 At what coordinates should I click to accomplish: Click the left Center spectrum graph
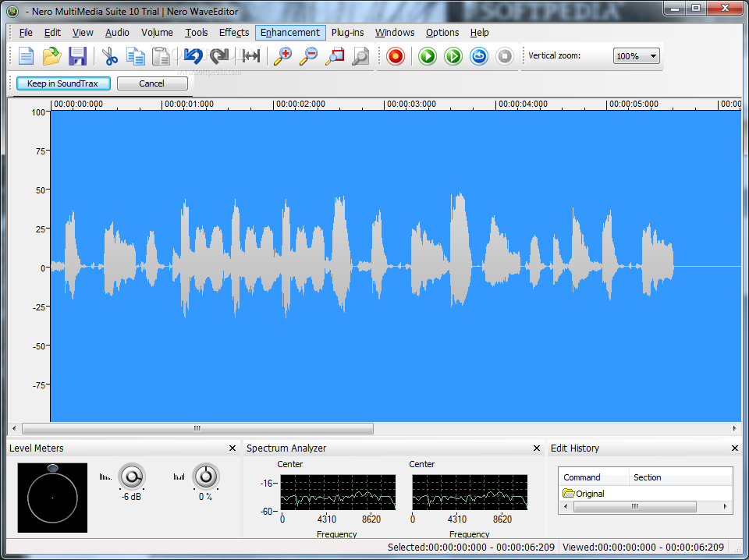(338, 492)
